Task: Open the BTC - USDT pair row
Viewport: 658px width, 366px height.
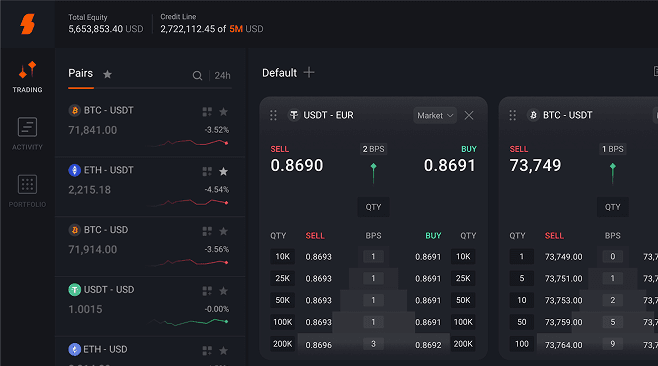Action: [150, 127]
